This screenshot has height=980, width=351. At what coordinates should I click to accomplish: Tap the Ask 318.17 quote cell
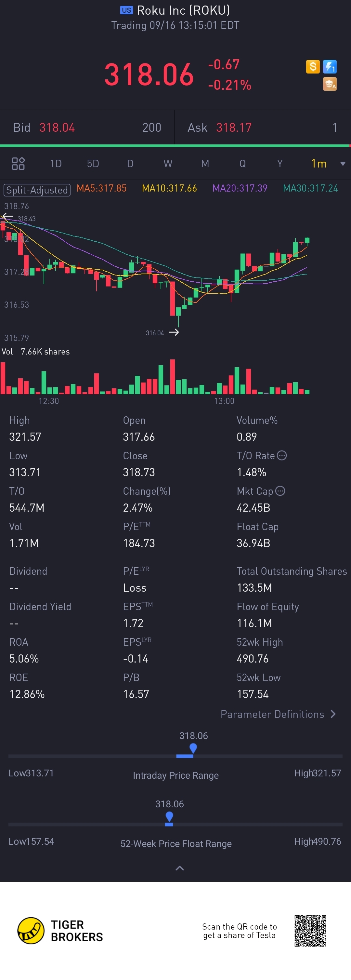263,128
